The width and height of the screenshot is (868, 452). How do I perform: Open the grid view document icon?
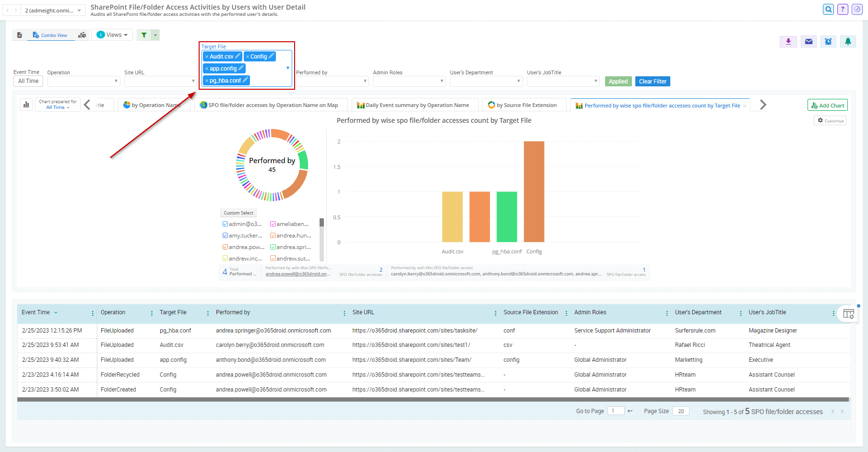pyautogui.click(x=19, y=35)
